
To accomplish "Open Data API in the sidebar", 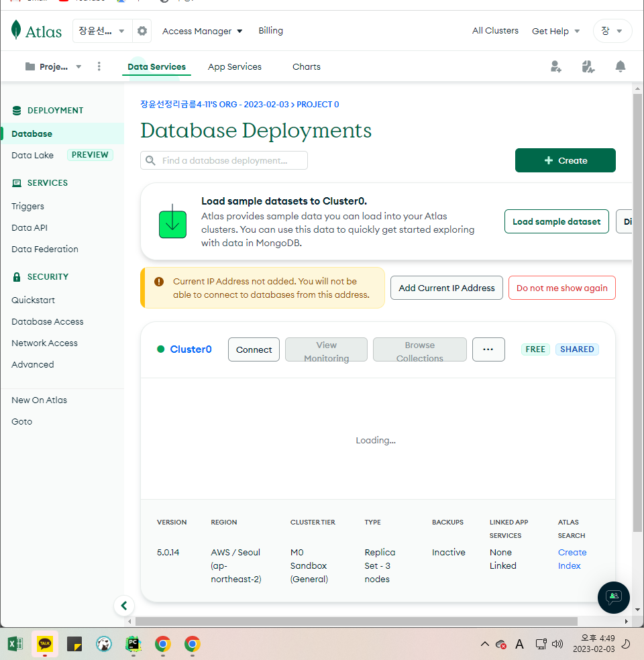I will coord(30,228).
